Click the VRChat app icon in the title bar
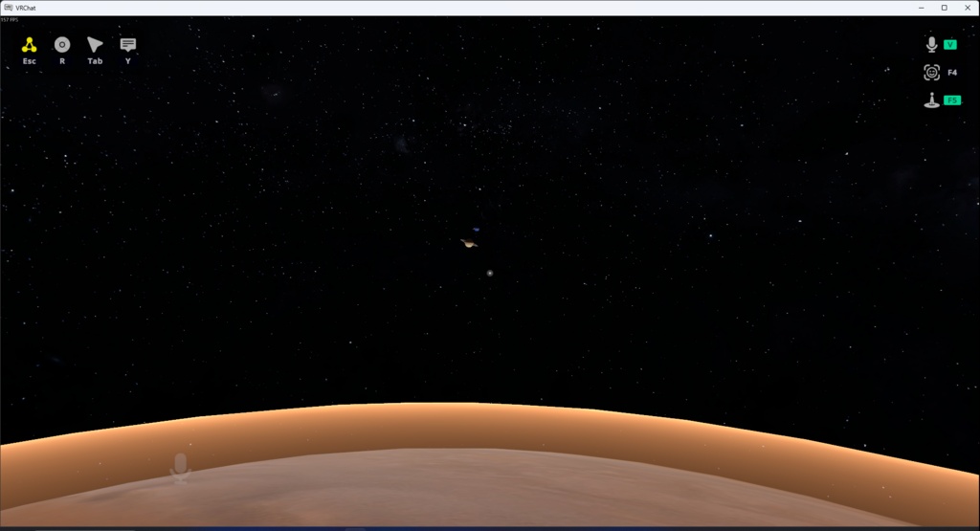This screenshot has height=531, width=980. click(x=8, y=8)
